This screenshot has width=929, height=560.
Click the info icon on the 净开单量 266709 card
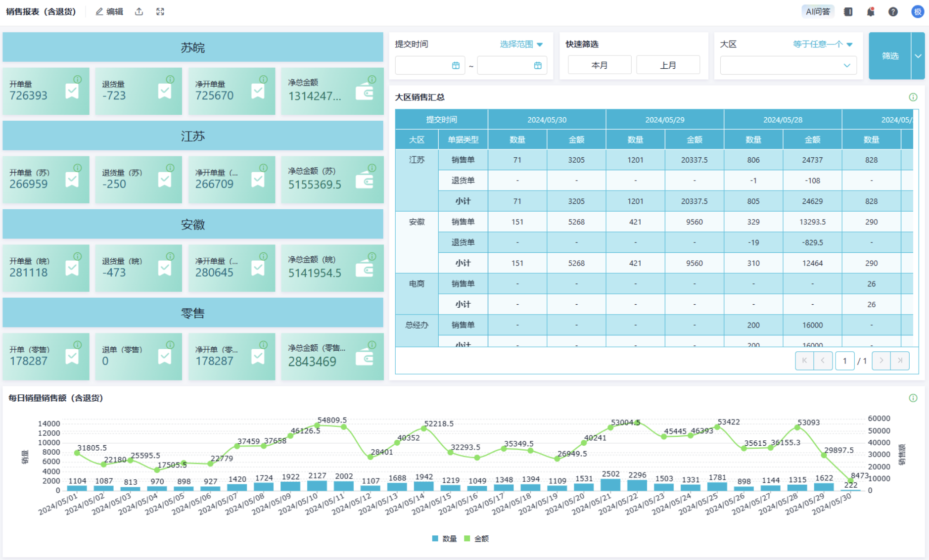click(x=264, y=168)
